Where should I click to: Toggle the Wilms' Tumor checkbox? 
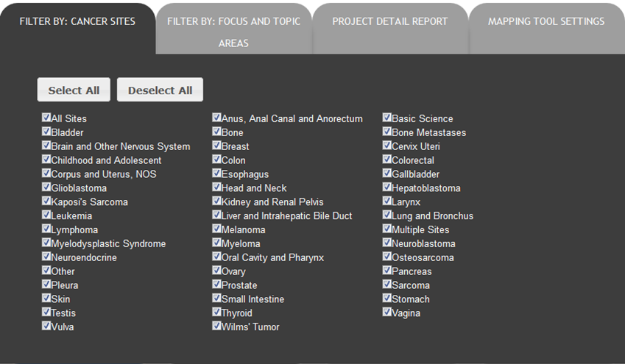(x=216, y=326)
